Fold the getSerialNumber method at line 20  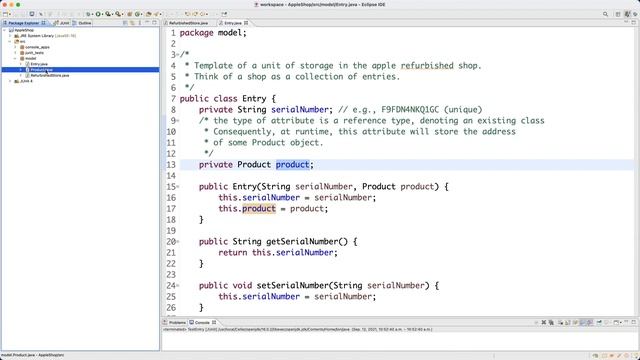coord(178,242)
